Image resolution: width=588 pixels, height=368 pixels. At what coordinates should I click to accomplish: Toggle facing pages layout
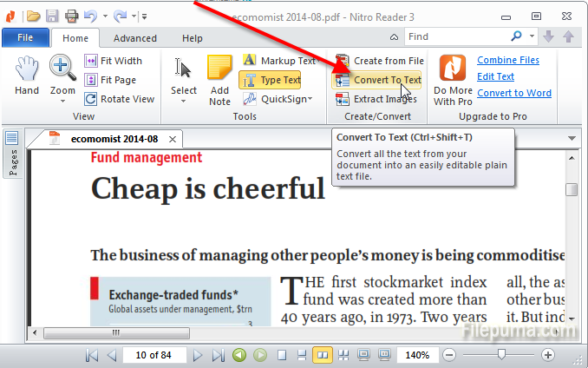(323, 355)
